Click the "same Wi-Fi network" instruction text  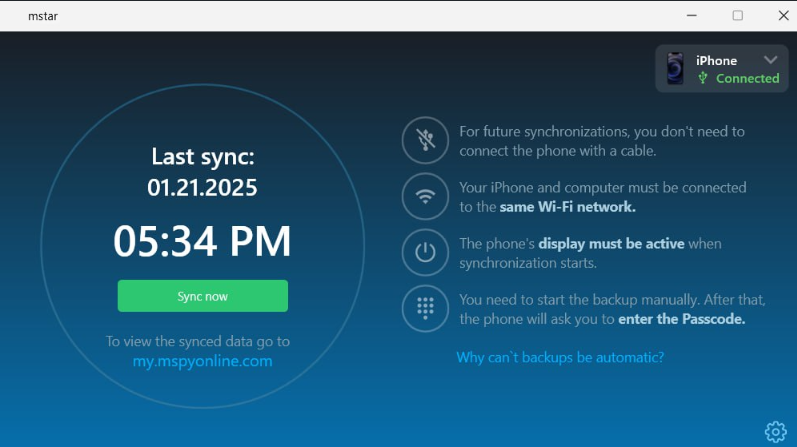point(567,207)
